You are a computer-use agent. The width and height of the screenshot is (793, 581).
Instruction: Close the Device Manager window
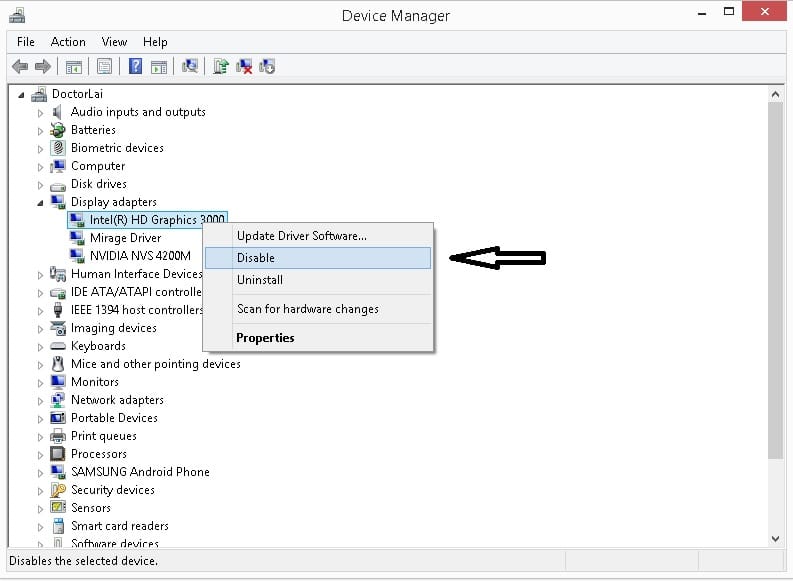(765, 11)
